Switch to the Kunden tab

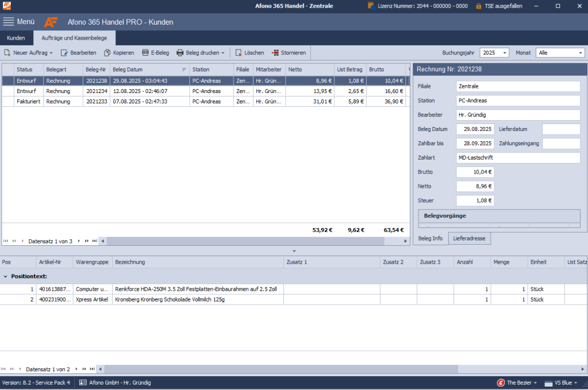[16, 38]
